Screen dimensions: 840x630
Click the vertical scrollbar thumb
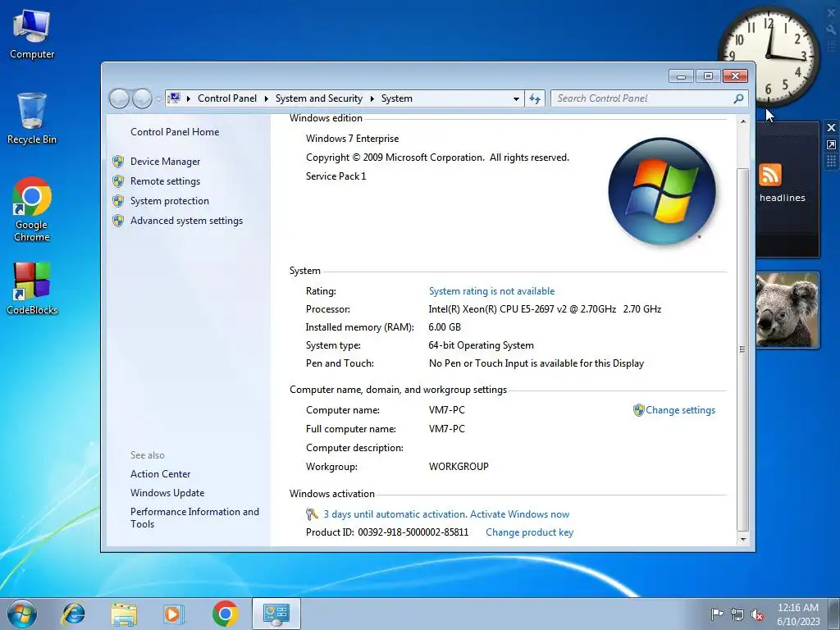(743, 349)
